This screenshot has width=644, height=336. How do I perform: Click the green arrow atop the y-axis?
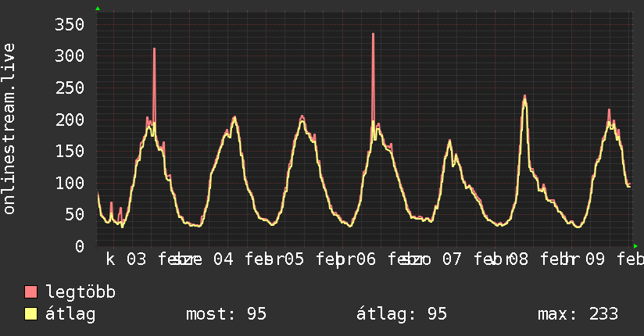[98, 9]
